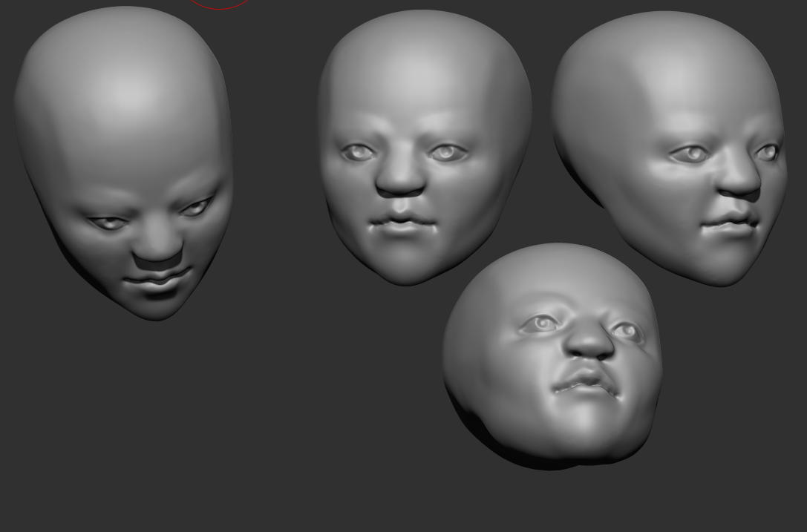The height and width of the screenshot is (532, 807).
Task: Click the nose of the upward-looking bottom head
Action: 589,341
